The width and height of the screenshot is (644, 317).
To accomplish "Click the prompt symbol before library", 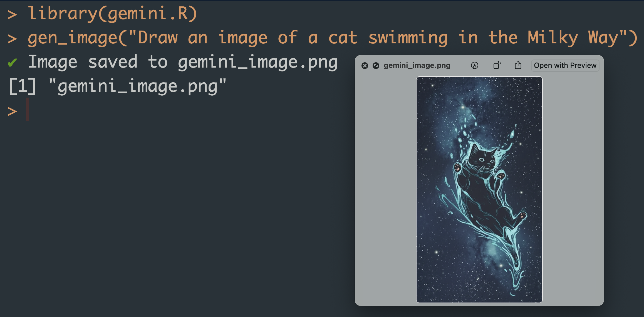I will coord(12,14).
